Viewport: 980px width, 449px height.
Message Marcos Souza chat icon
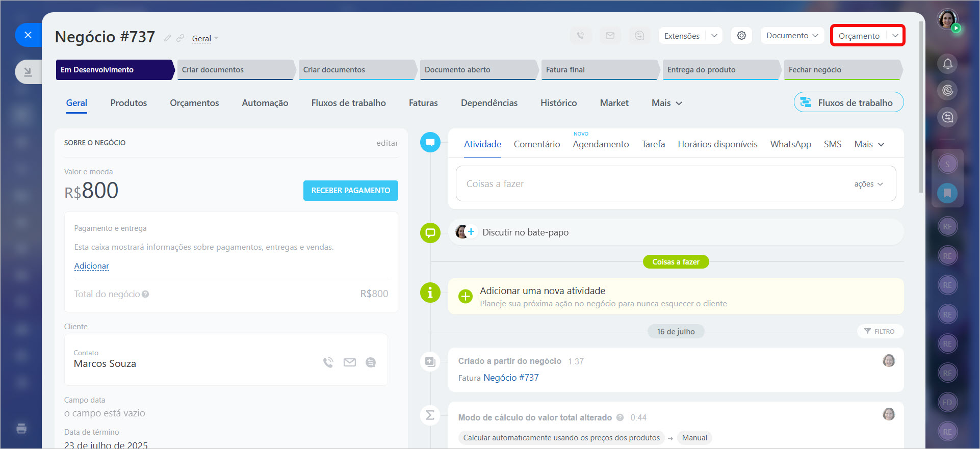click(371, 362)
